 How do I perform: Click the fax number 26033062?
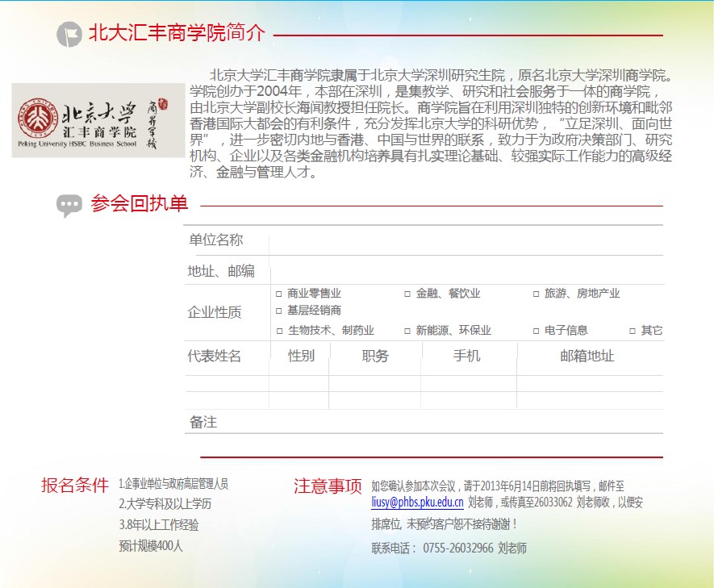click(x=553, y=503)
